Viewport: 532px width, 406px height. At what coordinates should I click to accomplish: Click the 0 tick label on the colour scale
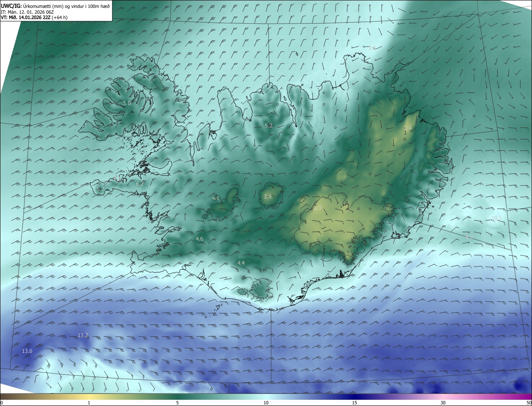coord(2,403)
